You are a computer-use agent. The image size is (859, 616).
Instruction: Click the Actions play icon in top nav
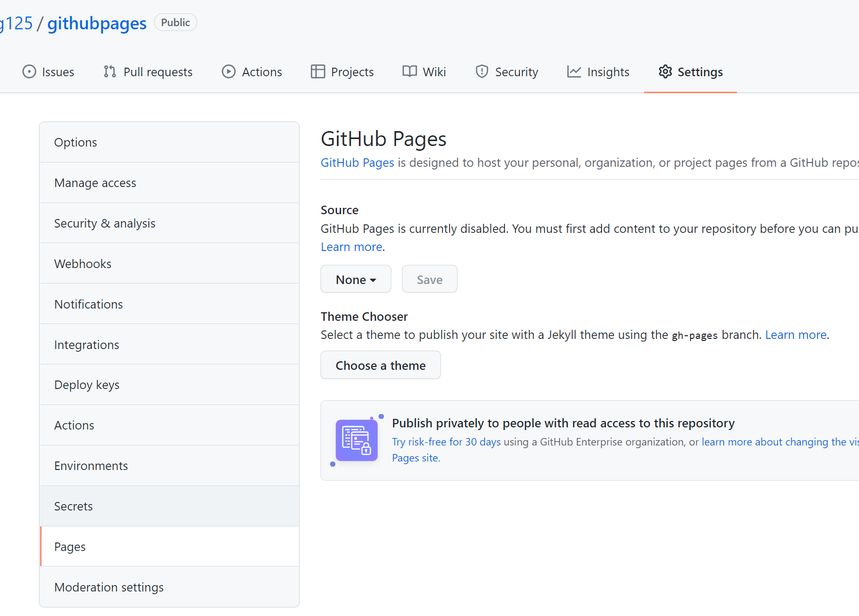click(229, 71)
